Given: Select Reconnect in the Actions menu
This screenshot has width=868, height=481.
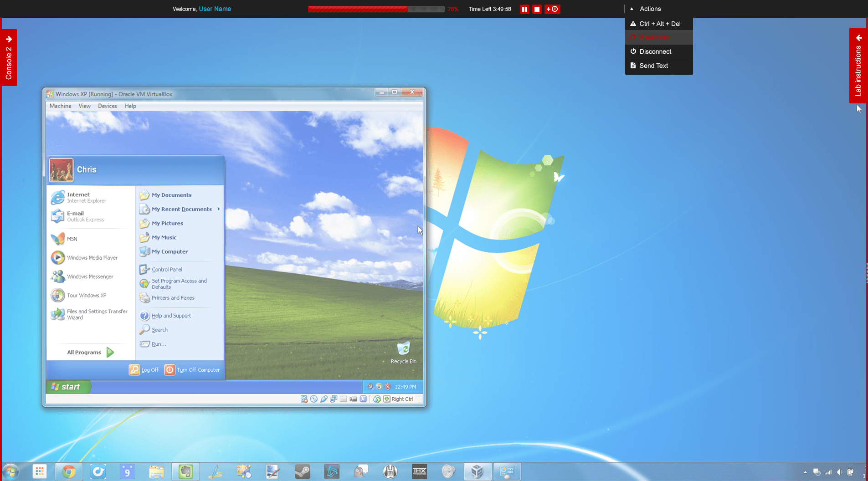Looking at the screenshot, I should pos(659,37).
